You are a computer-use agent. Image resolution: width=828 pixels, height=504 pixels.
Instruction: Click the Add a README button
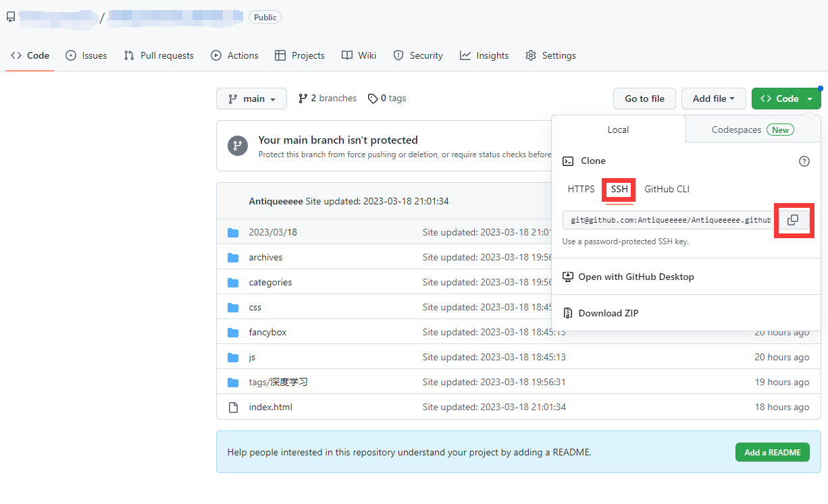(x=772, y=452)
